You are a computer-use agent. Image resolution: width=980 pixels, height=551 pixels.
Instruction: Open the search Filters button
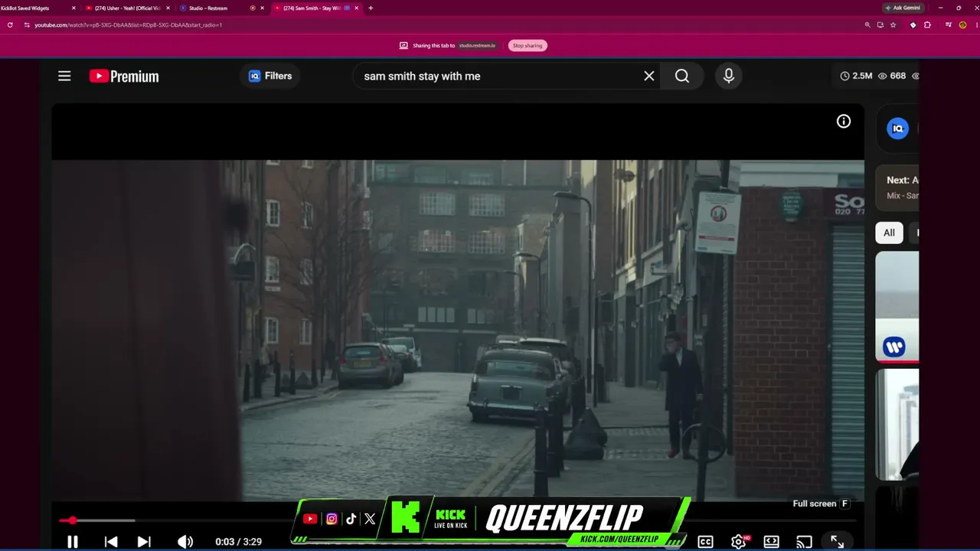click(x=270, y=76)
